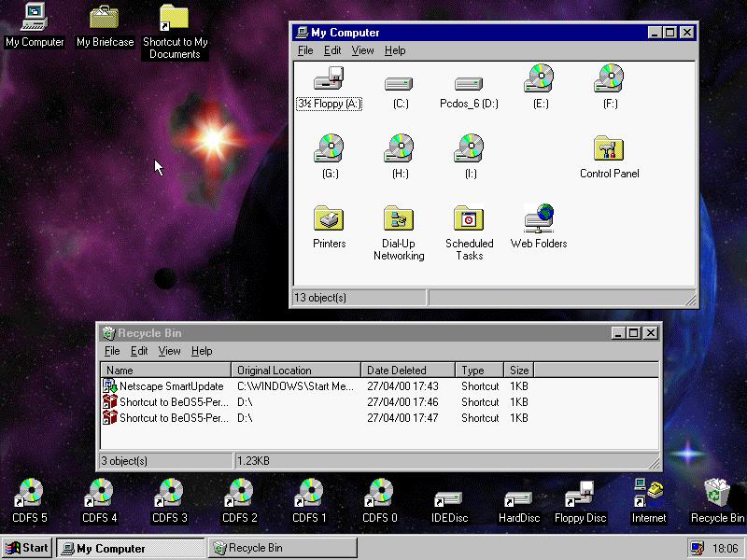Click the Start button
747x560 pixels.
click(x=28, y=548)
